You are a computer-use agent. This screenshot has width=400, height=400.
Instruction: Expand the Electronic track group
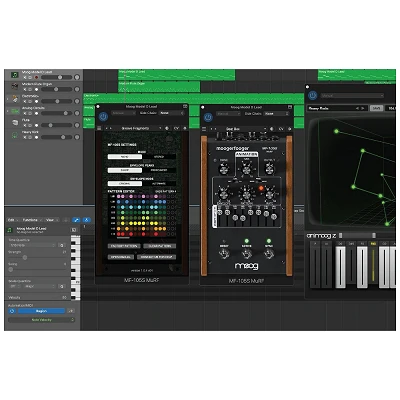[x=7, y=99]
